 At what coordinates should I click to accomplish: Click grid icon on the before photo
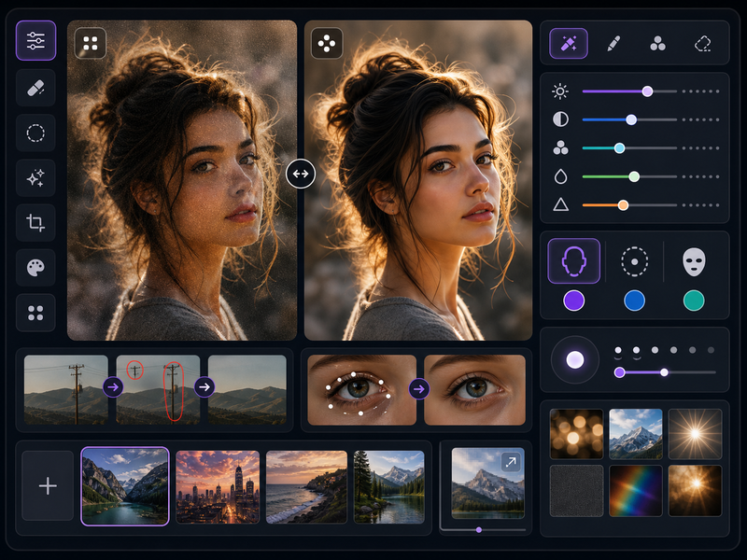coord(91,43)
